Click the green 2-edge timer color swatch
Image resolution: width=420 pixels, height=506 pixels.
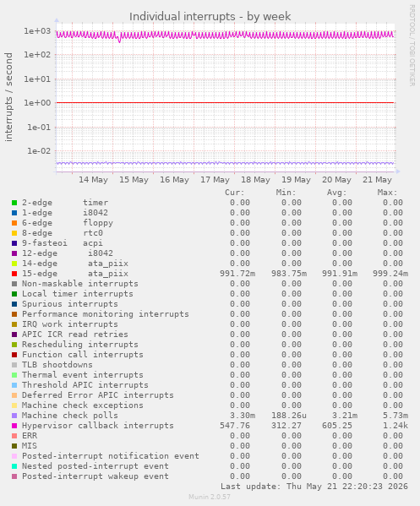(14, 203)
